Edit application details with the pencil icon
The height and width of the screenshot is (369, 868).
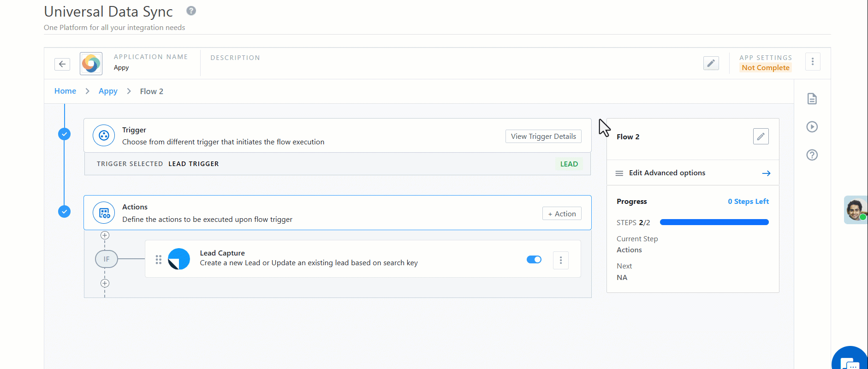click(711, 63)
